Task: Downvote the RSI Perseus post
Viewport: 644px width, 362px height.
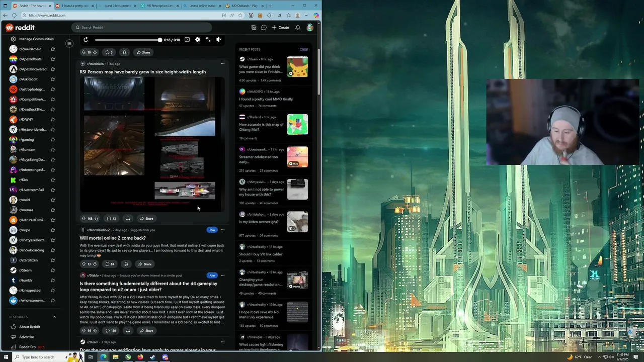Action: click(x=96, y=219)
